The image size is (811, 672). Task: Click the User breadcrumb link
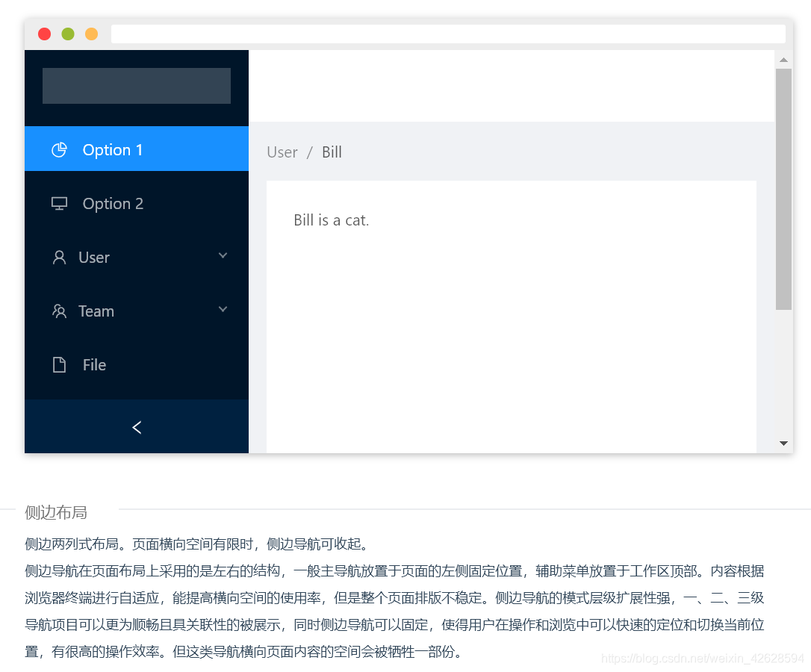tap(282, 152)
